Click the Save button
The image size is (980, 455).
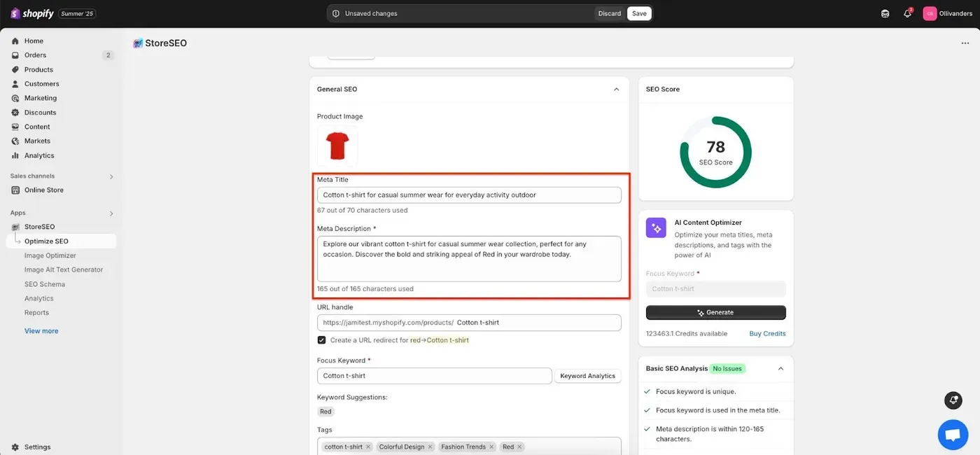pos(639,13)
